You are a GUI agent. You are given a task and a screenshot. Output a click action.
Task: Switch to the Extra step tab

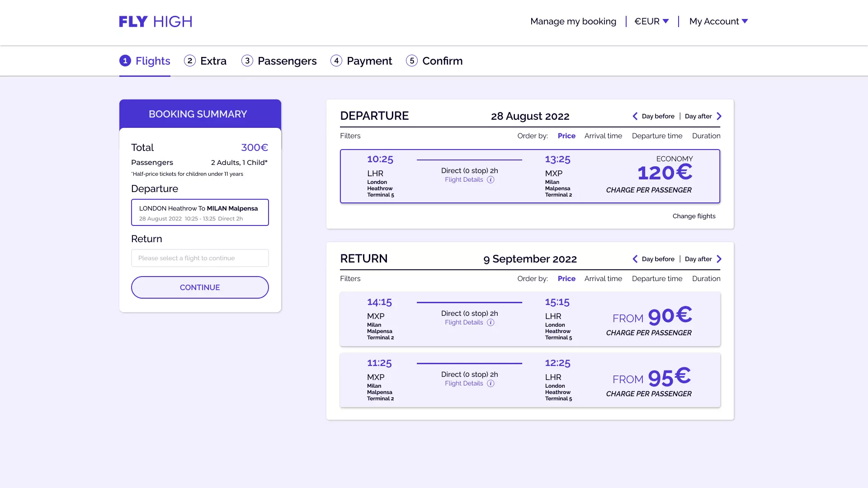point(205,61)
